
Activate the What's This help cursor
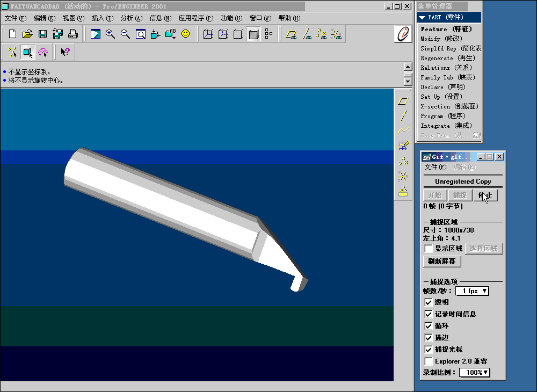[65, 53]
